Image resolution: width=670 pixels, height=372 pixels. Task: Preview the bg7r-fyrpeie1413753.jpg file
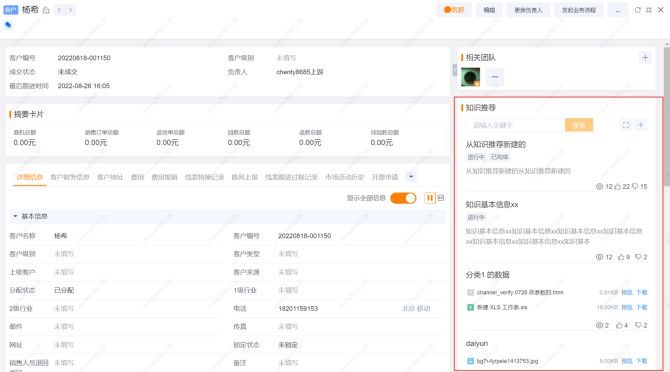pos(626,361)
